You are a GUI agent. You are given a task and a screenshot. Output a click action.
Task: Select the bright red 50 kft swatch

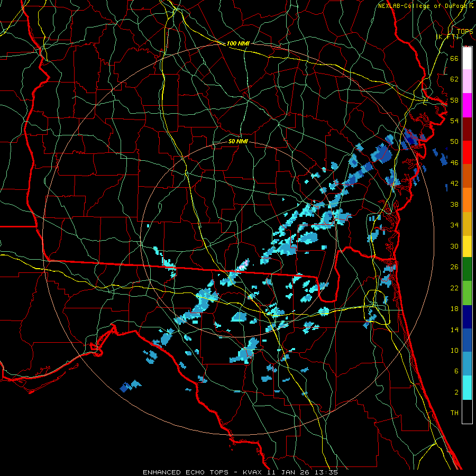tap(467, 153)
